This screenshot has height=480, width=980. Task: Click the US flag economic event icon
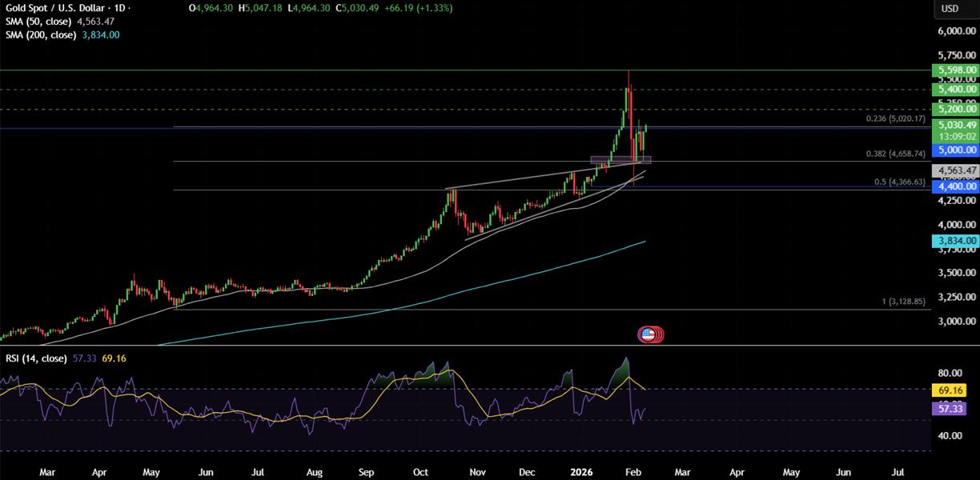pos(649,334)
